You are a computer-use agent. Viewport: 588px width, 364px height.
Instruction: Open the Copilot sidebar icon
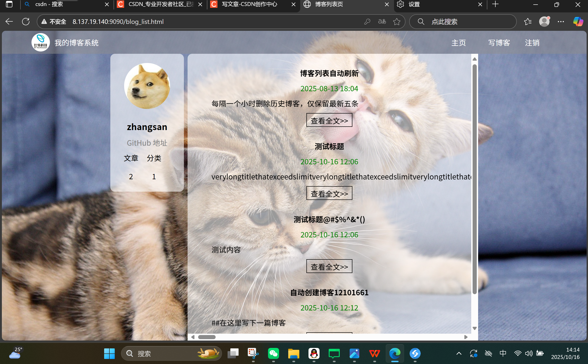pyautogui.click(x=578, y=22)
